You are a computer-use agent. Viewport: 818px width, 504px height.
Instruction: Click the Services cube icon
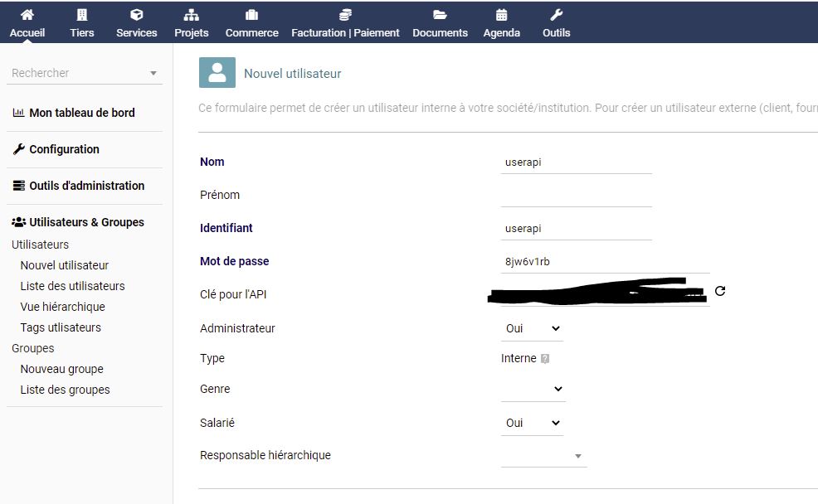point(137,15)
